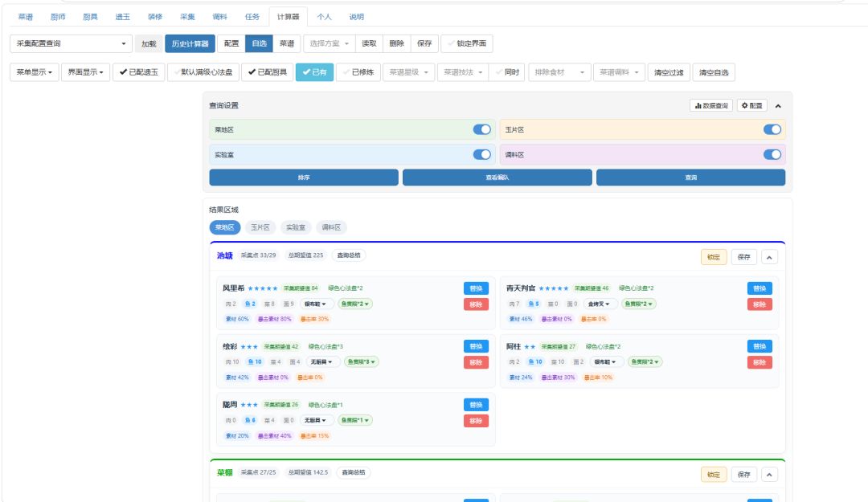Open the 选择方案 dropdown
Viewport: 868px width, 502px height.
[330, 43]
